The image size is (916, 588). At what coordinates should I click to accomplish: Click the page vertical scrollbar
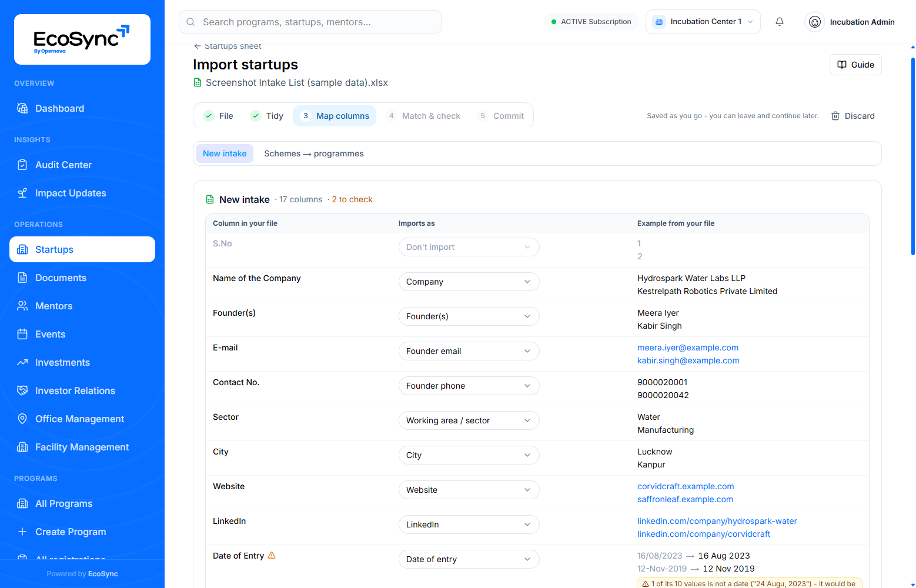pos(912,156)
